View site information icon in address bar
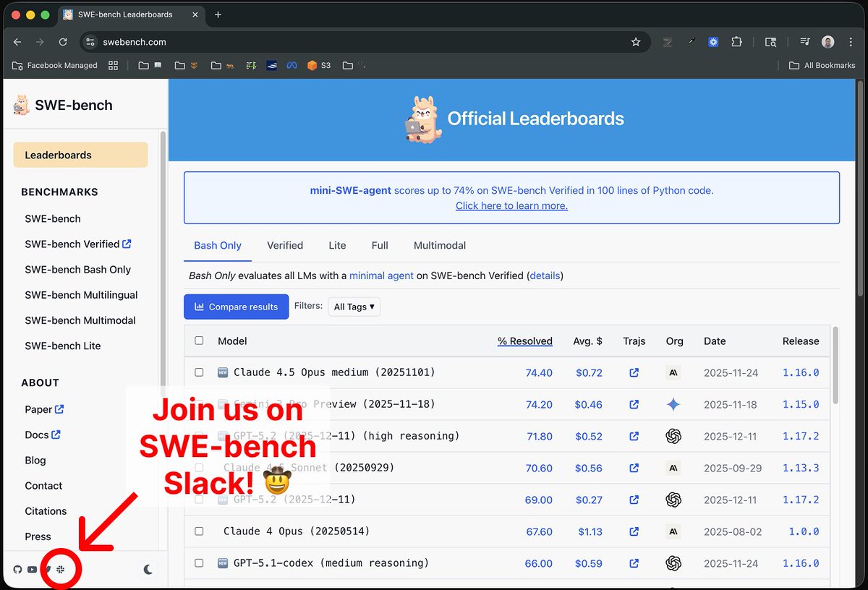Screen dimensions: 868x590 90,42
